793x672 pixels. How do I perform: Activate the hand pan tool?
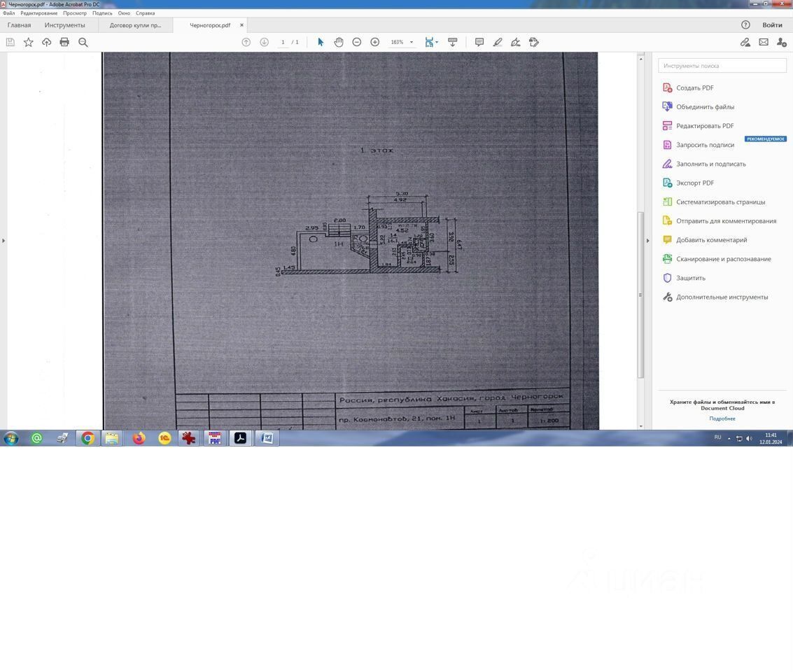point(338,43)
